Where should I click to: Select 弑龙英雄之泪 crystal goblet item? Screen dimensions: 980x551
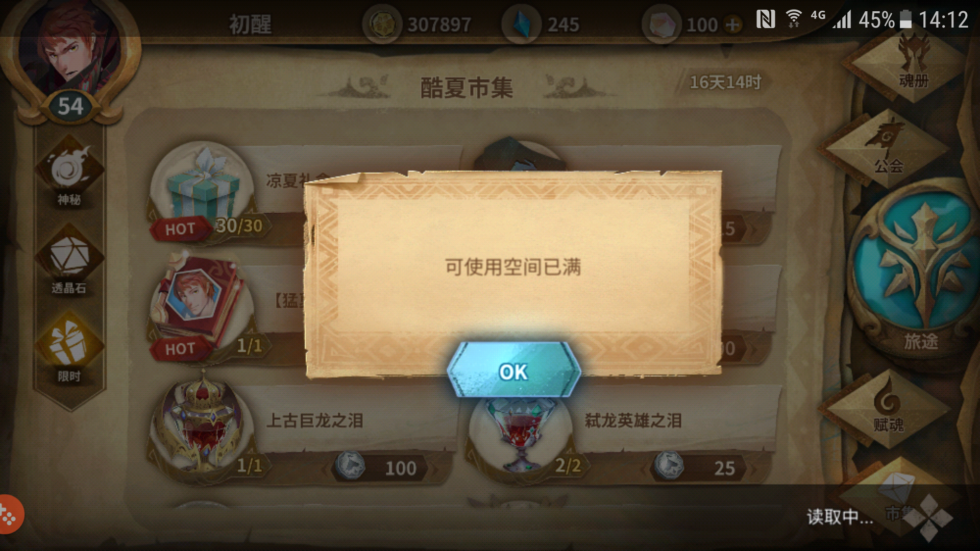tap(521, 434)
